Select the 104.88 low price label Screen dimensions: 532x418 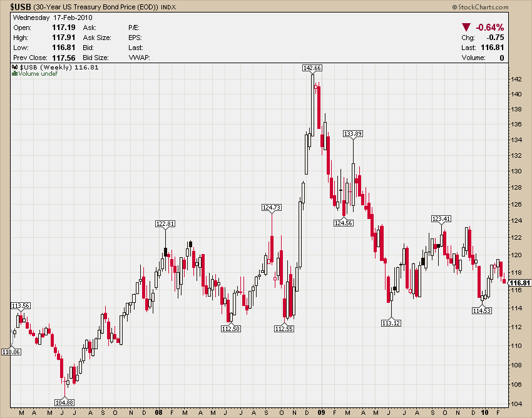(64, 402)
